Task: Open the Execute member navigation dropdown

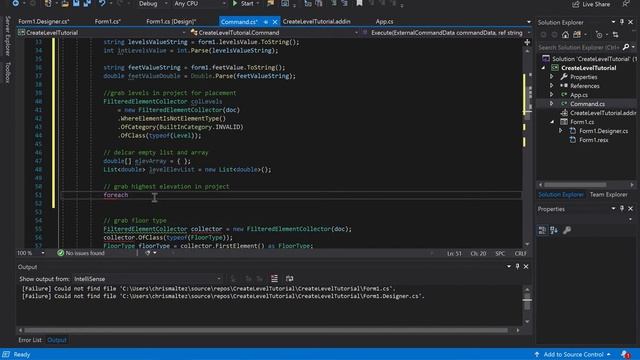Action: pyautogui.click(x=447, y=32)
